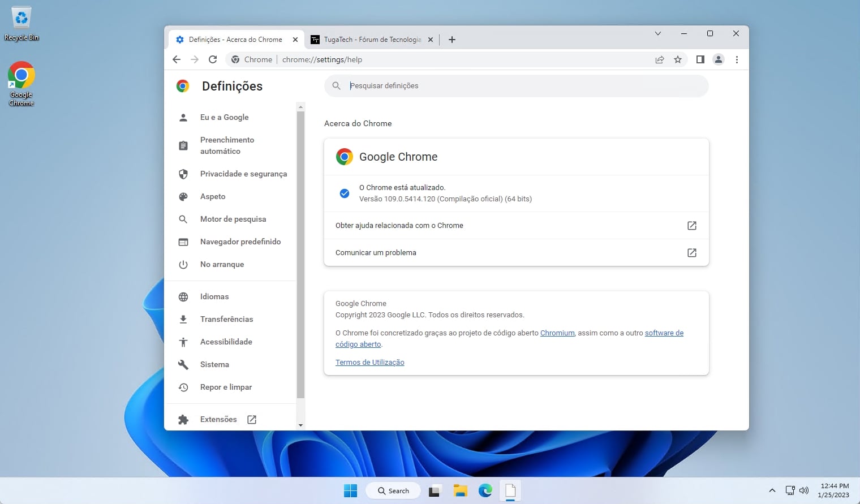Click the shield icon for Privacidade
The image size is (860, 504).
(183, 174)
